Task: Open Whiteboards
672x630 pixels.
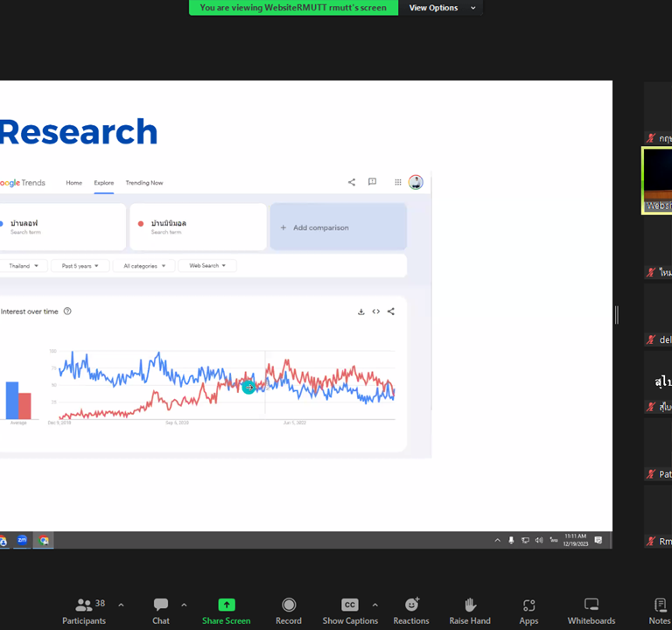Action: pos(591,612)
